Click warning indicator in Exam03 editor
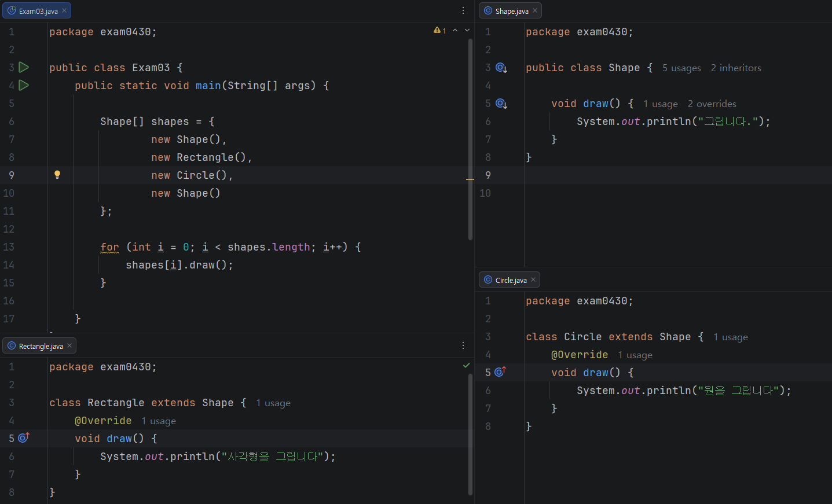The width and height of the screenshot is (832, 504). tap(440, 30)
